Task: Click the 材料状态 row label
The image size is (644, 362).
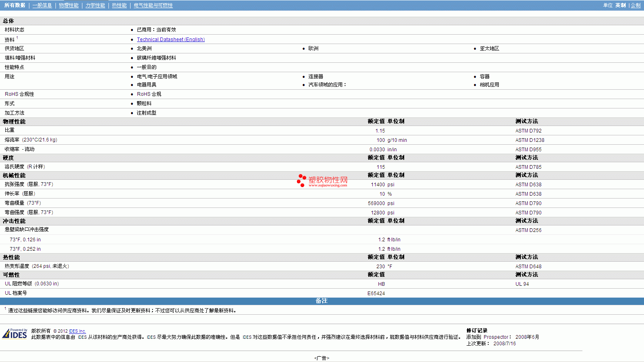Action: [x=15, y=30]
